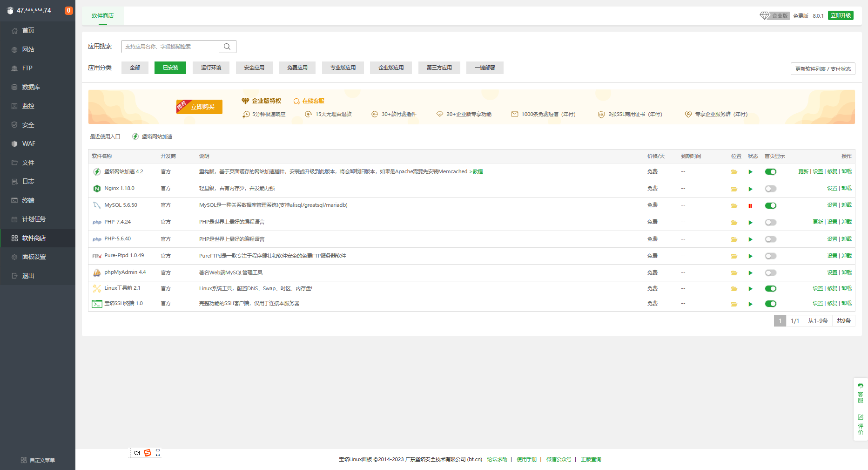The image size is (868, 470).
Task: Click the red paused status for MySQL 5.6.50
Action: [x=750, y=205]
